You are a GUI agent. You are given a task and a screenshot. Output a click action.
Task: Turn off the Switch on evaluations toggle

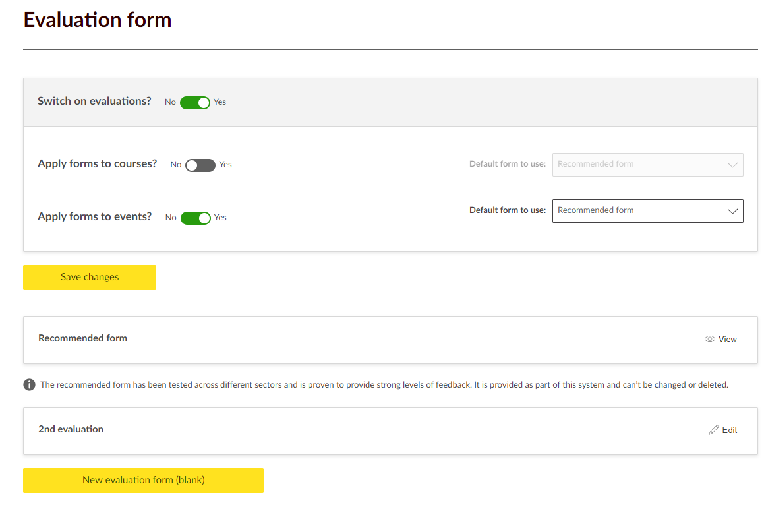(194, 102)
